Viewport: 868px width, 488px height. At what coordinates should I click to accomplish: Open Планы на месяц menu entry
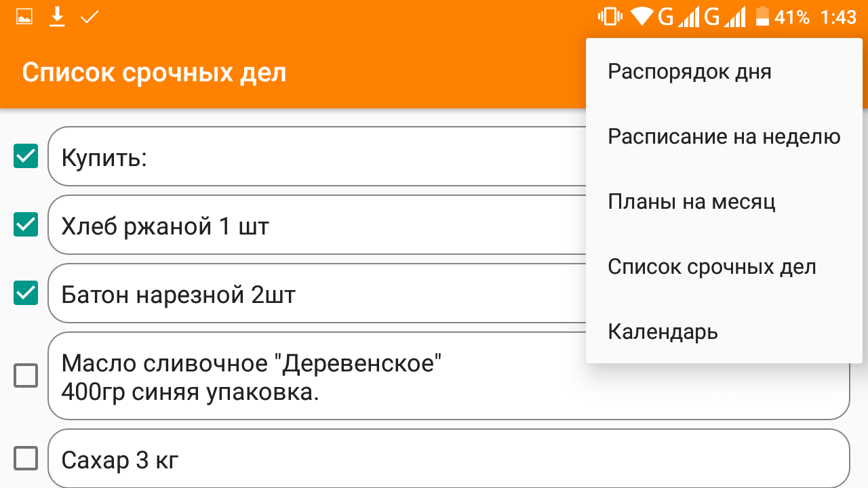691,201
